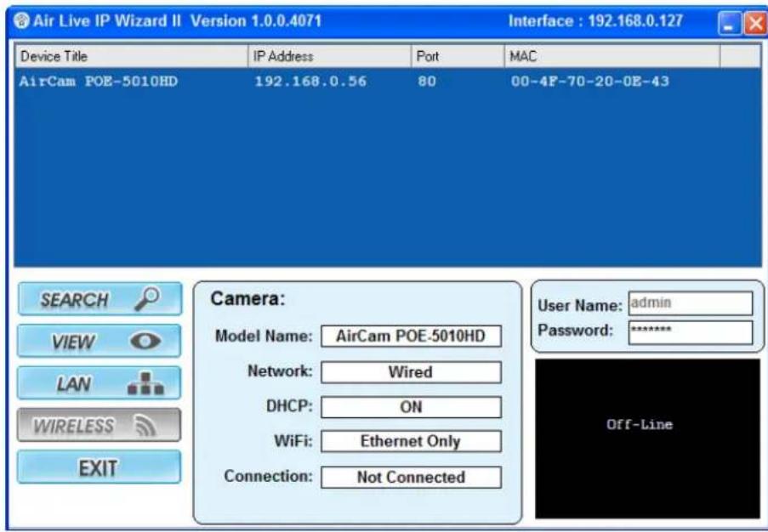Viewport: 768px width, 532px height.
Task: Close the IP Wizard window
Action: pos(754,23)
